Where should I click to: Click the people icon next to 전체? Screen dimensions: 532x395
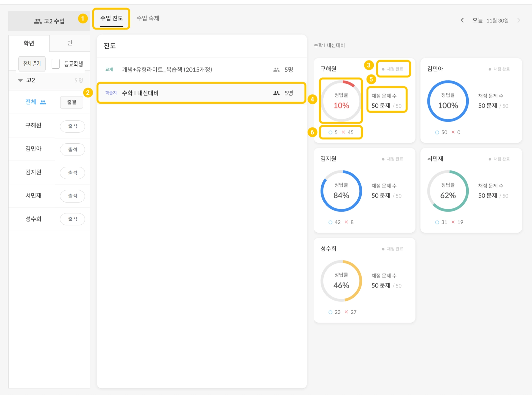tap(43, 102)
